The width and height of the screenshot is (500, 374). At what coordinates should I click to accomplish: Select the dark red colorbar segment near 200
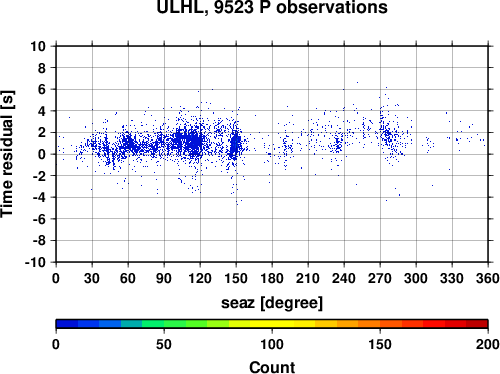[477, 324]
